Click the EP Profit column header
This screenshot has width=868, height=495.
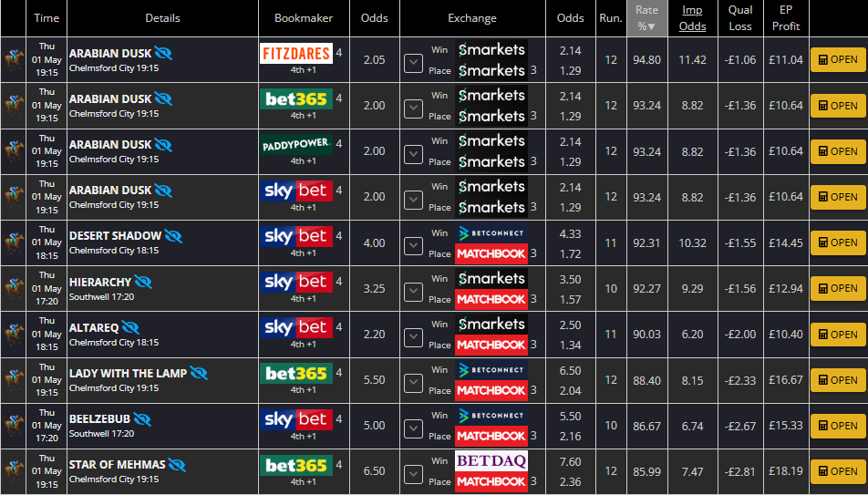coord(785,18)
